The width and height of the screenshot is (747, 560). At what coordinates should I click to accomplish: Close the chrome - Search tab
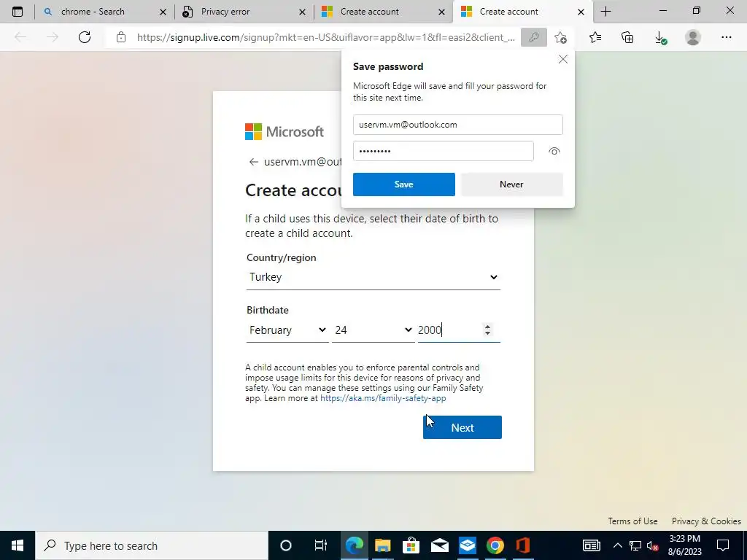[x=163, y=12]
